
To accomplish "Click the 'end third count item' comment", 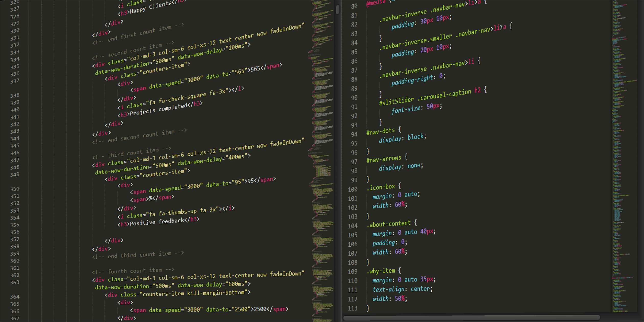I will tap(138, 255).
